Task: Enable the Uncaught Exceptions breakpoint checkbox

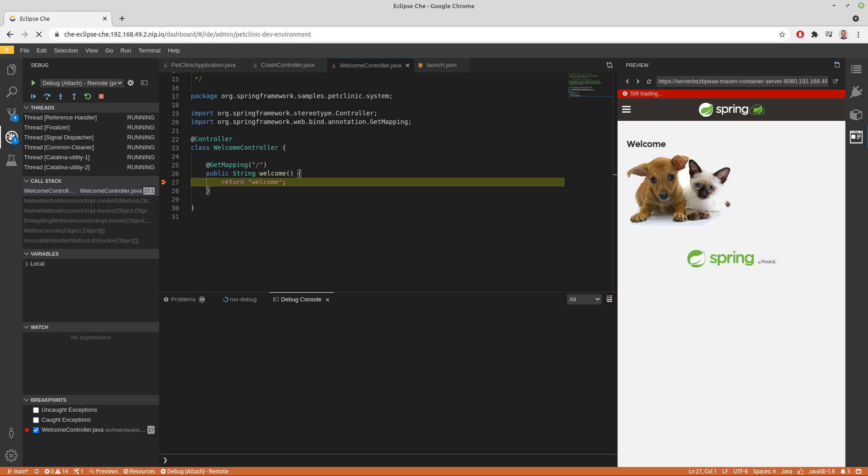Action: [36, 410]
